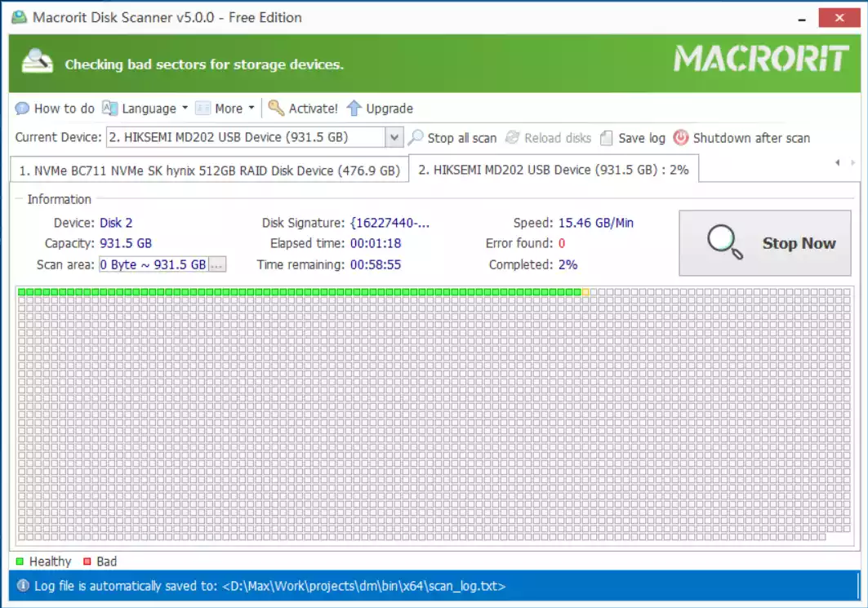
Task: Open the How to do help icon
Action: tap(22, 108)
